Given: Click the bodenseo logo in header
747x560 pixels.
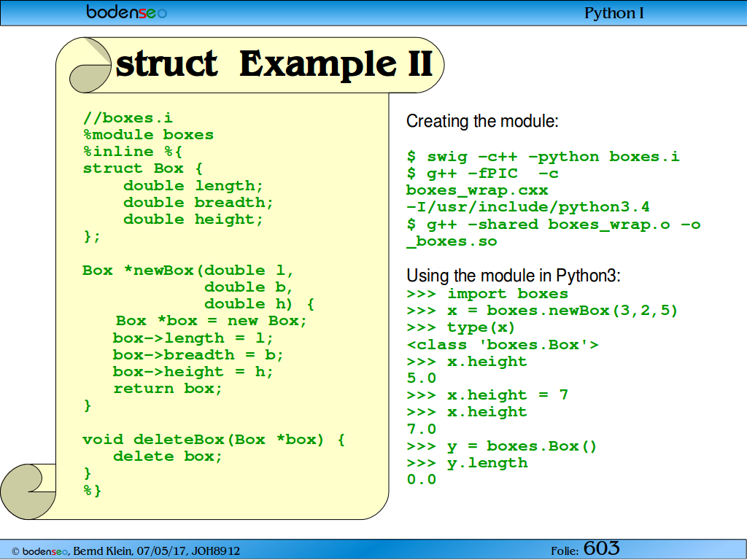Looking at the screenshot, I should click(x=127, y=12).
